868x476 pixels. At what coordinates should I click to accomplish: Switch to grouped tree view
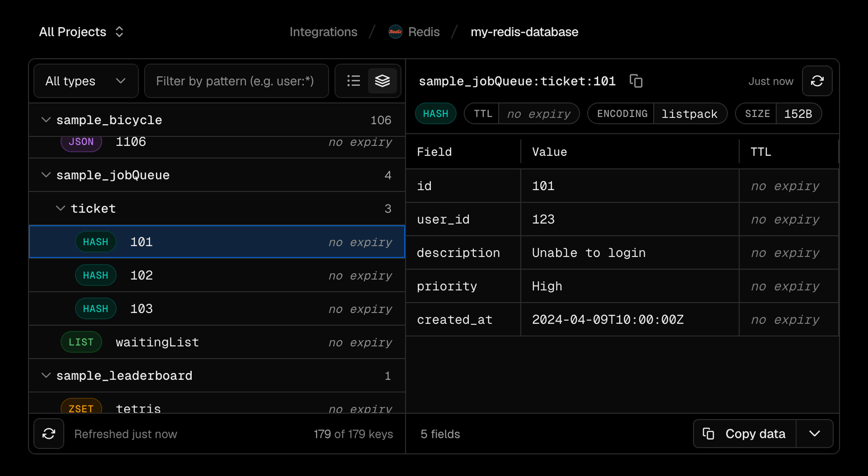382,81
